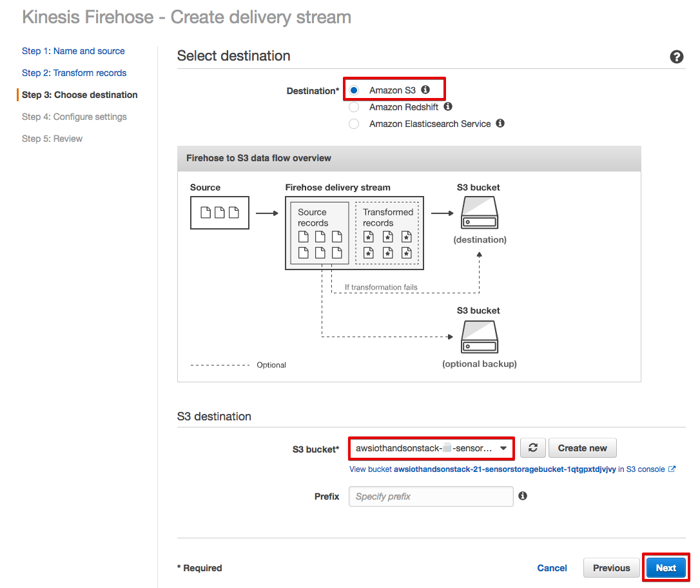Click the '(optional backup)' label
The height and width of the screenshot is (588, 700).
coord(479,364)
